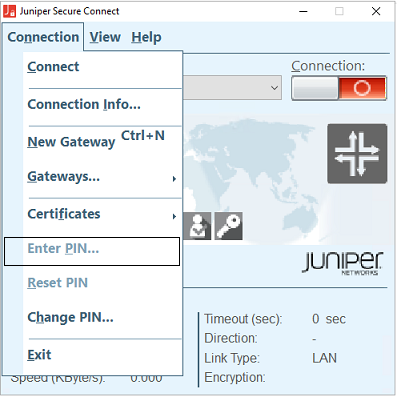Click the Direction label
Image resolution: width=397 pixels, height=397 pixels.
pos(231,338)
